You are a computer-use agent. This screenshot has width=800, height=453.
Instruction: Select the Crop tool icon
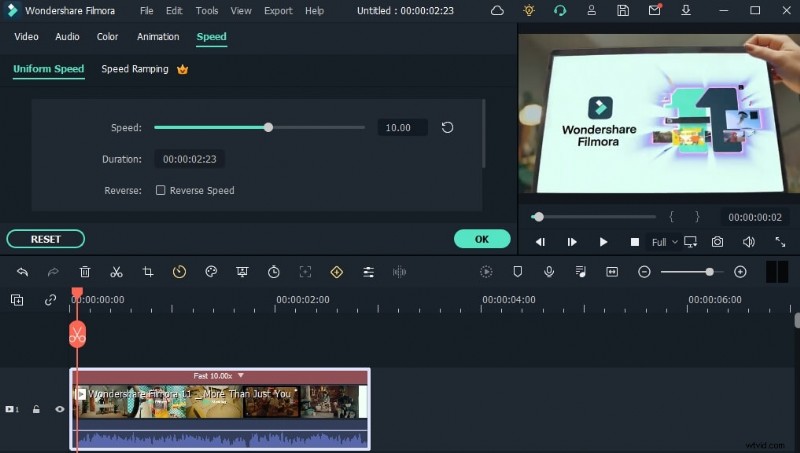(x=148, y=272)
